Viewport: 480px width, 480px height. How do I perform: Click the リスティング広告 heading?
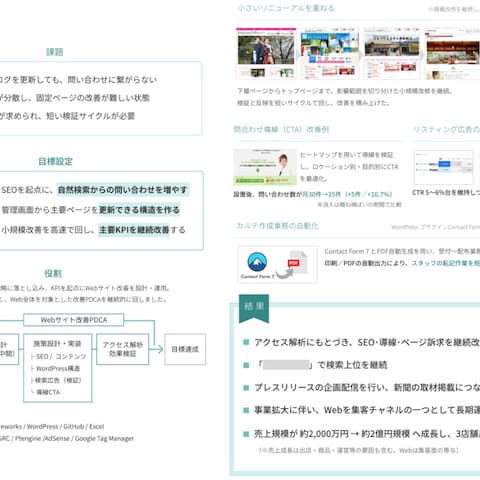coord(447,129)
